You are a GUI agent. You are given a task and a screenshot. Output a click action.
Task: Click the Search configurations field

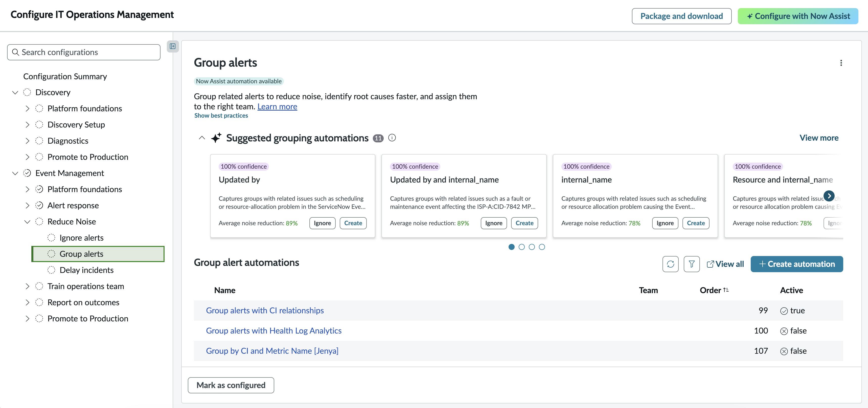[x=84, y=52]
